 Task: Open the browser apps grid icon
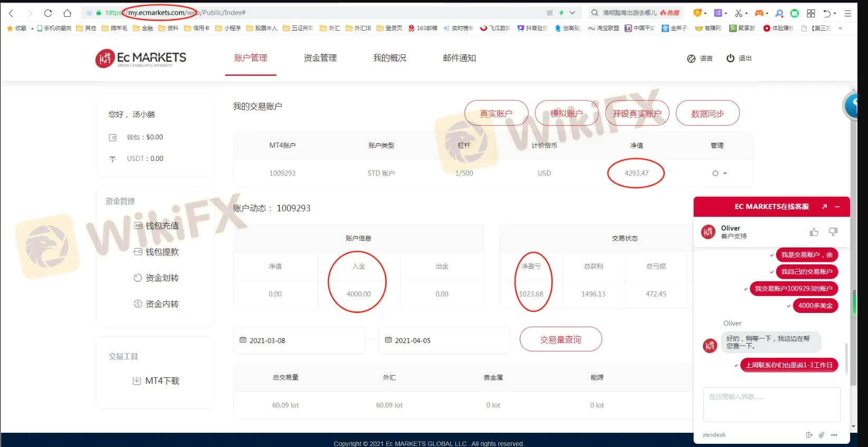tap(811, 13)
